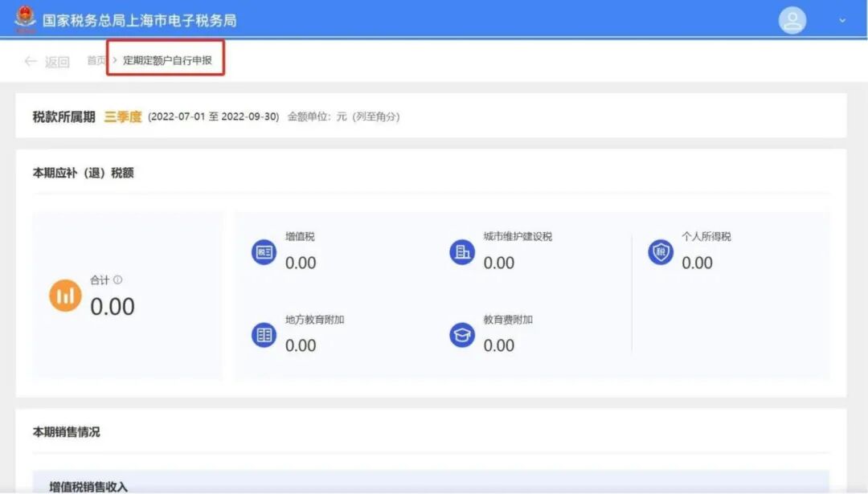The image size is (868, 494).
Task: Click the 教育费附加 amount 0.00
Action: tap(499, 345)
